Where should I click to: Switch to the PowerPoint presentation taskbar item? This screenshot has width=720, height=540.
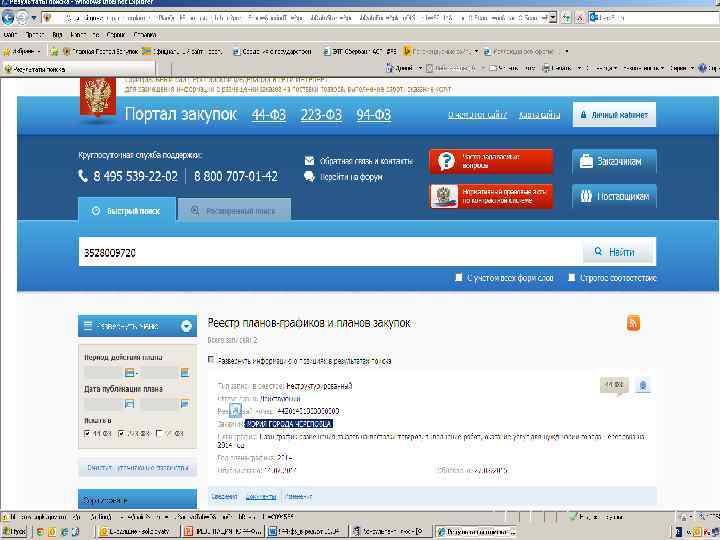point(223,531)
